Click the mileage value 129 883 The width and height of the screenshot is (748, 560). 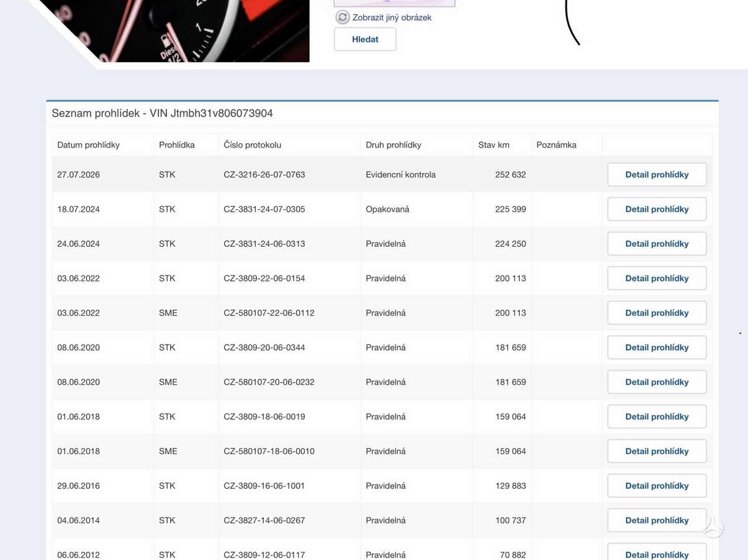(x=511, y=486)
